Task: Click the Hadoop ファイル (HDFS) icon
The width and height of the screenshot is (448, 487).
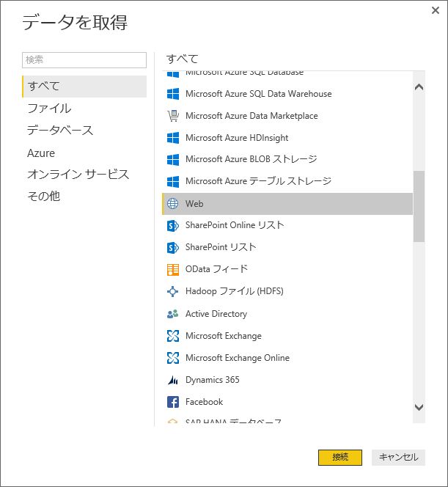Action: coord(172,291)
